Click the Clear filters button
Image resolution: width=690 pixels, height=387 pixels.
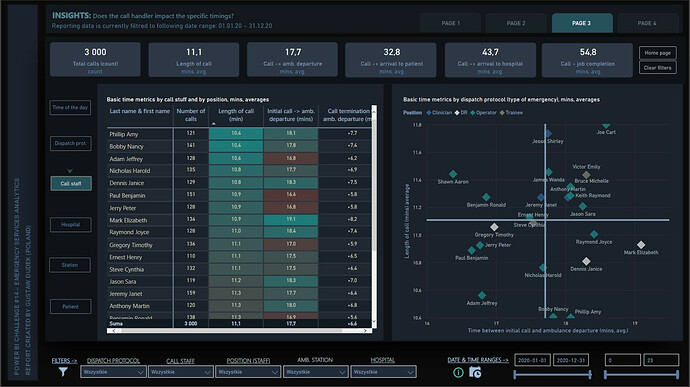[657, 67]
